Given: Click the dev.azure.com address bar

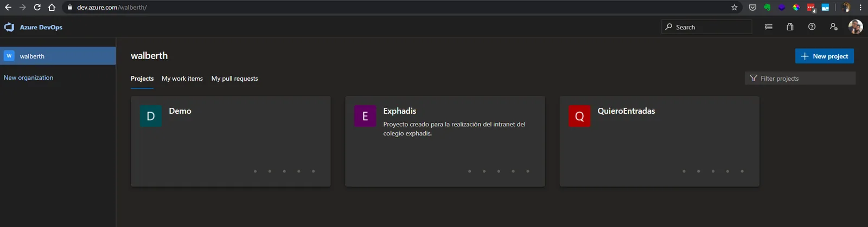Looking at the screenshot, I should (401, 8).
